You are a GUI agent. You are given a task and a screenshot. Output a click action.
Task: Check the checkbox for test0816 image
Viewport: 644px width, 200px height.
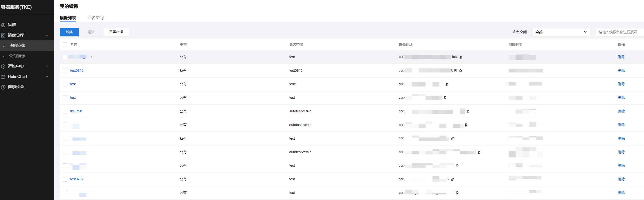(65, 71)
